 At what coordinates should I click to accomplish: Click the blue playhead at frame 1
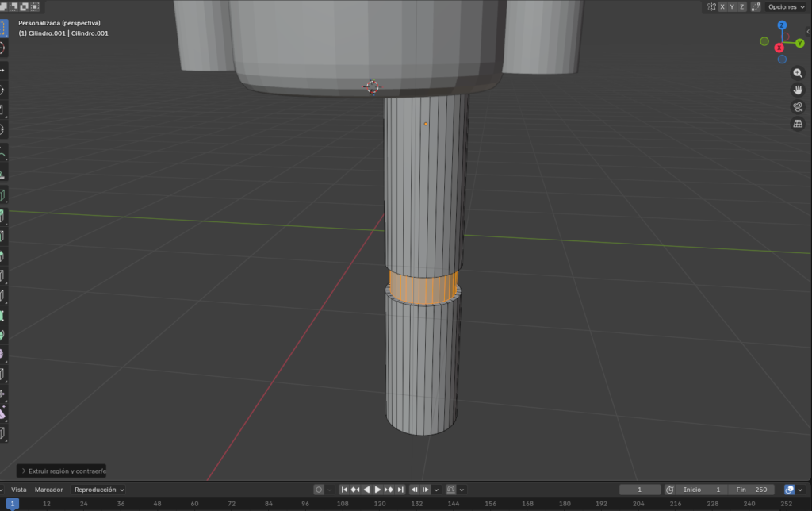tap(13, 504)
